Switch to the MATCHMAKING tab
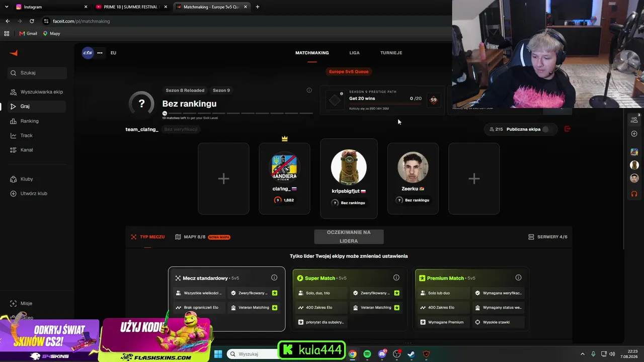Image resolution: width=644 pixels, height=362 pixels. (x=312, y=53)
